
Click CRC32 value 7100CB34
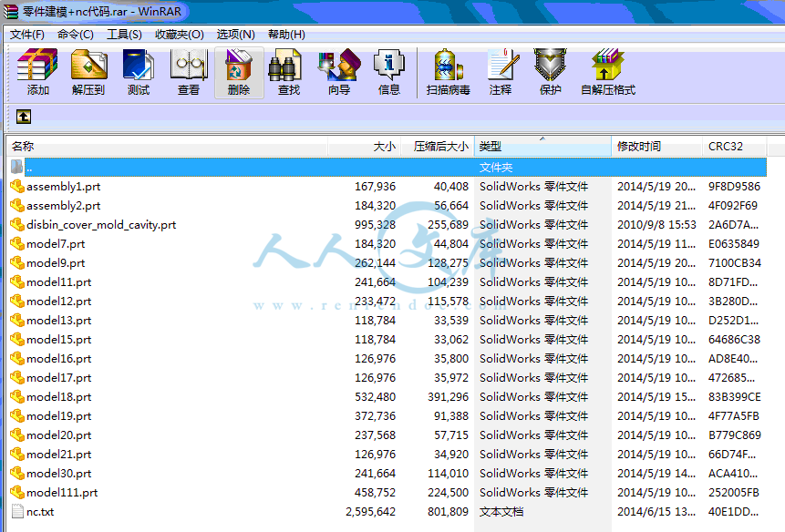point(735,263)
